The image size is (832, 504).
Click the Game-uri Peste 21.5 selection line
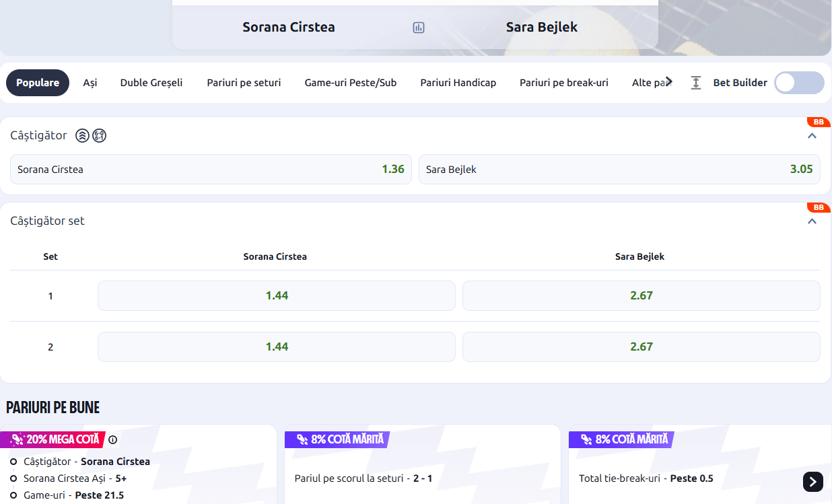tap(74, 495)
